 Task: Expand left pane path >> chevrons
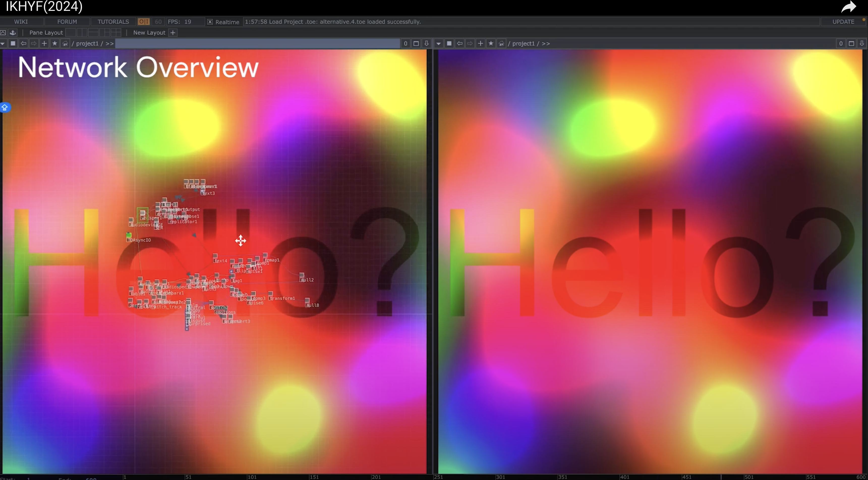109,43
